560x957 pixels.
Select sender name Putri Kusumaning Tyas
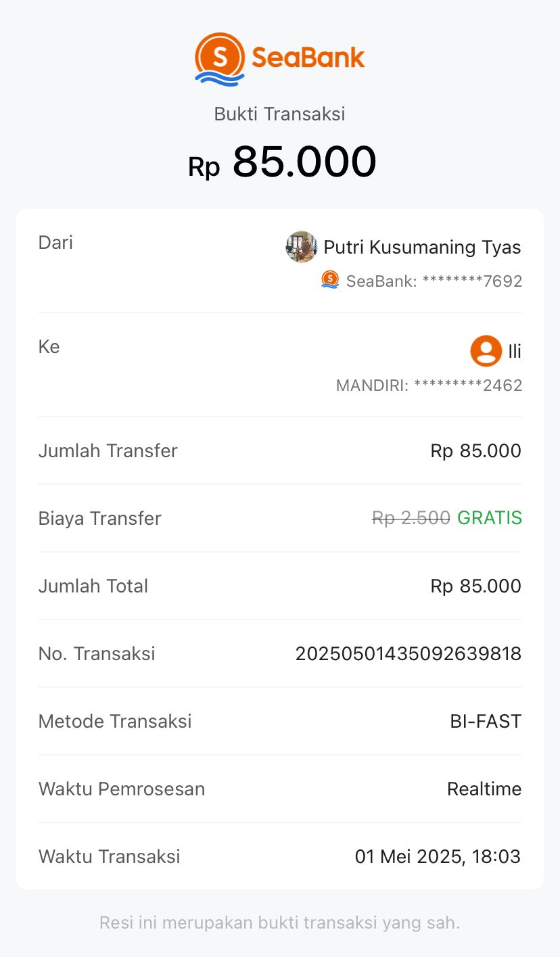[x=422, y=248]
